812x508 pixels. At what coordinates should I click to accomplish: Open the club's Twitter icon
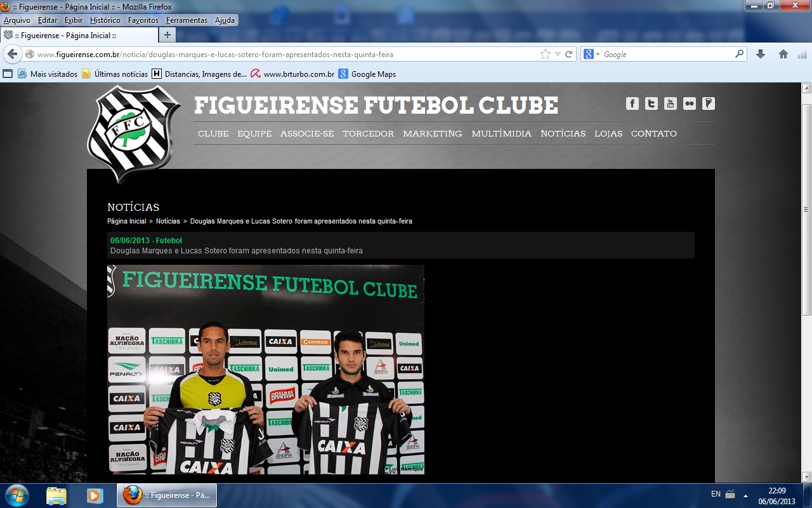click(651, 104)
